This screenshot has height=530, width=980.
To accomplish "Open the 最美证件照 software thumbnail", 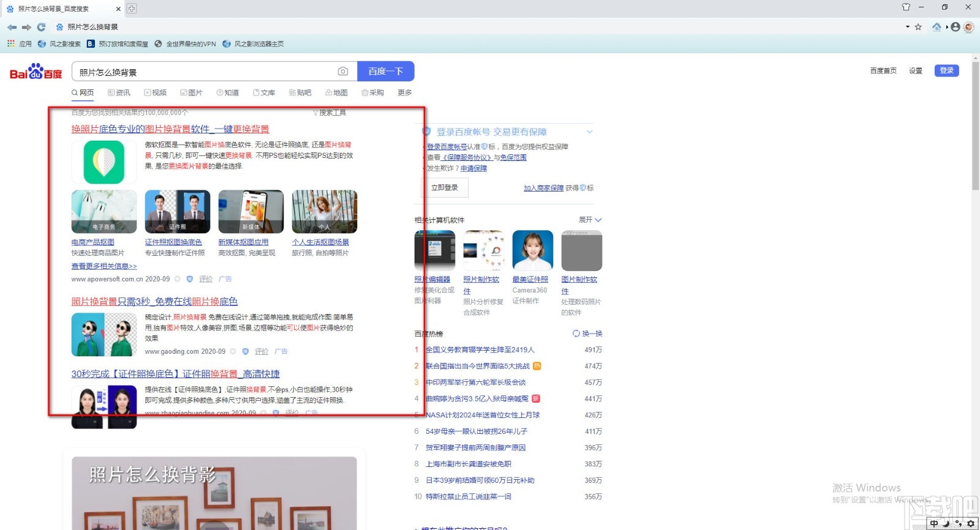I will pyautogui.click(x=533, y=250).
